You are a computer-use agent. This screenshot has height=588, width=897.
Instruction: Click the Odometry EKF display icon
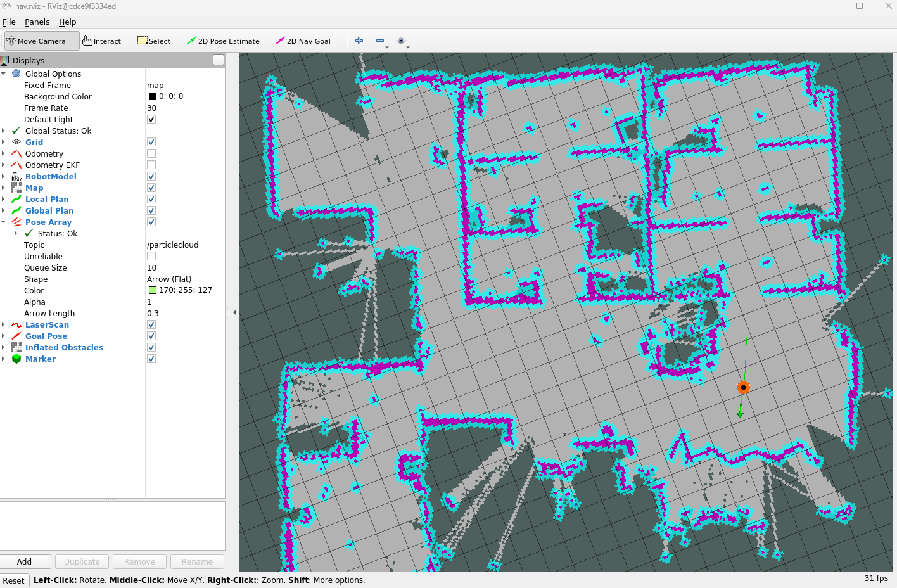pyautogui.click(x=16, y=165)
